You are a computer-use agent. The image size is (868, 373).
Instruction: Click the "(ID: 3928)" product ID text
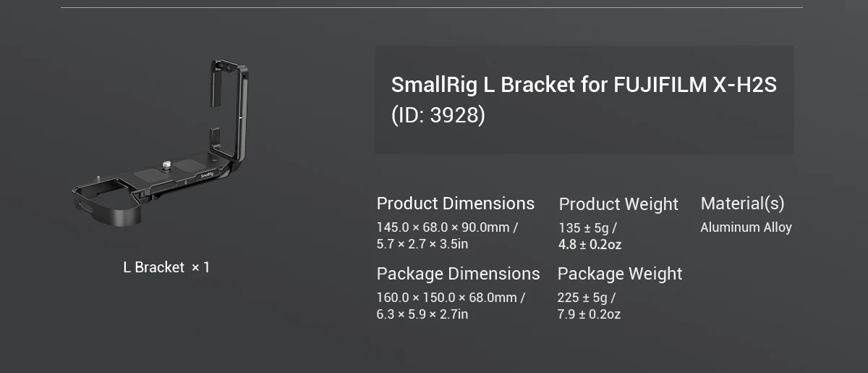(438, 115)
